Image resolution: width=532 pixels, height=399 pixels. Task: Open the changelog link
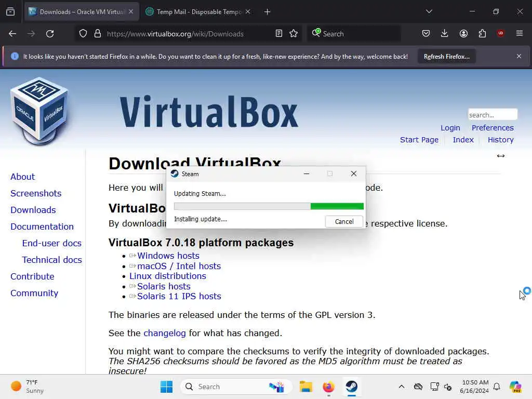pos(165,333)
